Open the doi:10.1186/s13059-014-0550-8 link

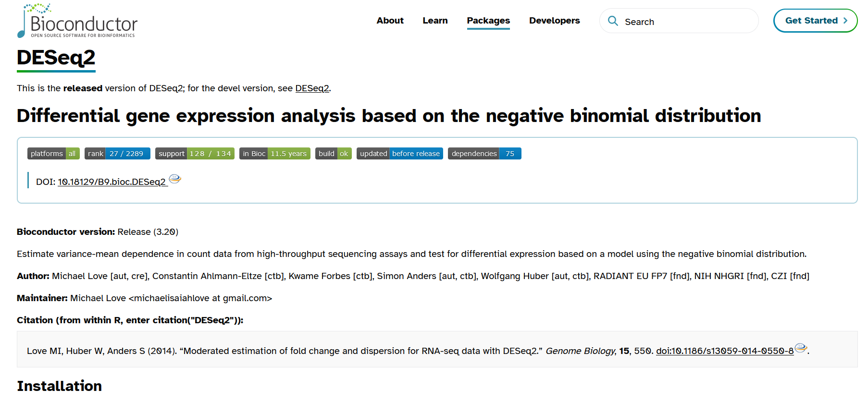pos(725,351)
